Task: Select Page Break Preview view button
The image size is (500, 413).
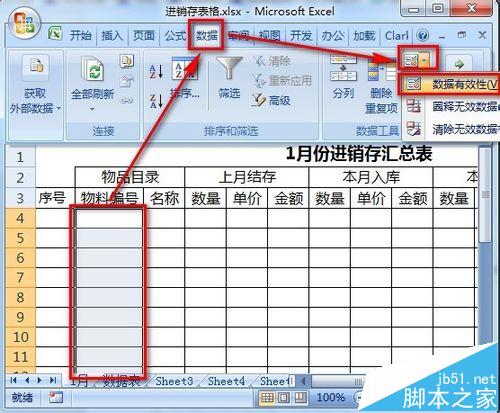Action: click(x=300, y=397)
